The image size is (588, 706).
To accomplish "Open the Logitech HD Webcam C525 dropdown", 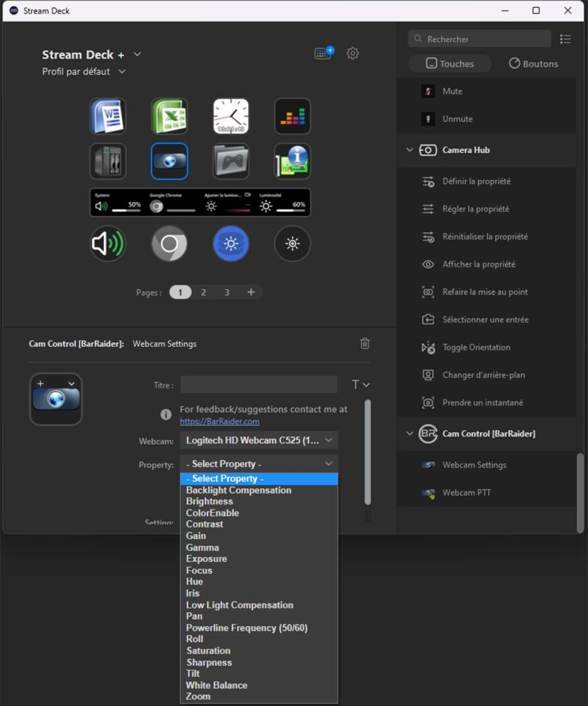I will tap(258, 440).
